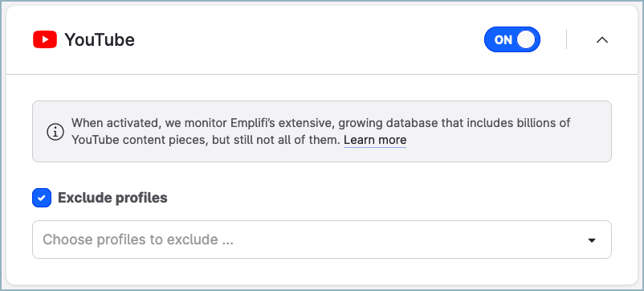The image size is (644, 291).
Task: Click the blue checkmark next to Exclude profiles
Action: 42,198
